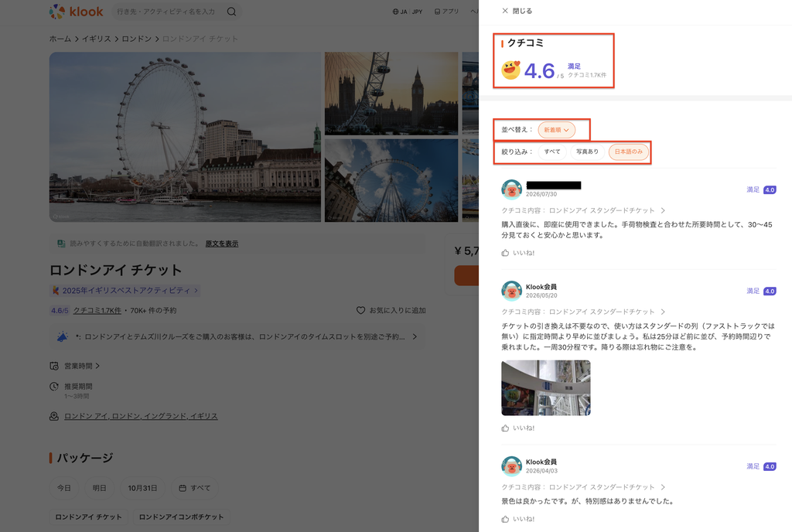Open クチコミ1.7K件 reviews link

pos(97,310)
